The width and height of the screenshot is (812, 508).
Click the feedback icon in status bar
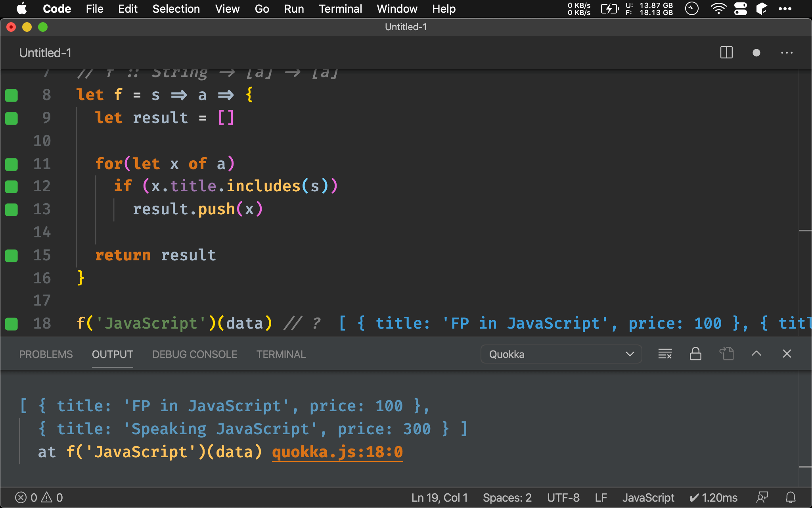tap(762, 498)
